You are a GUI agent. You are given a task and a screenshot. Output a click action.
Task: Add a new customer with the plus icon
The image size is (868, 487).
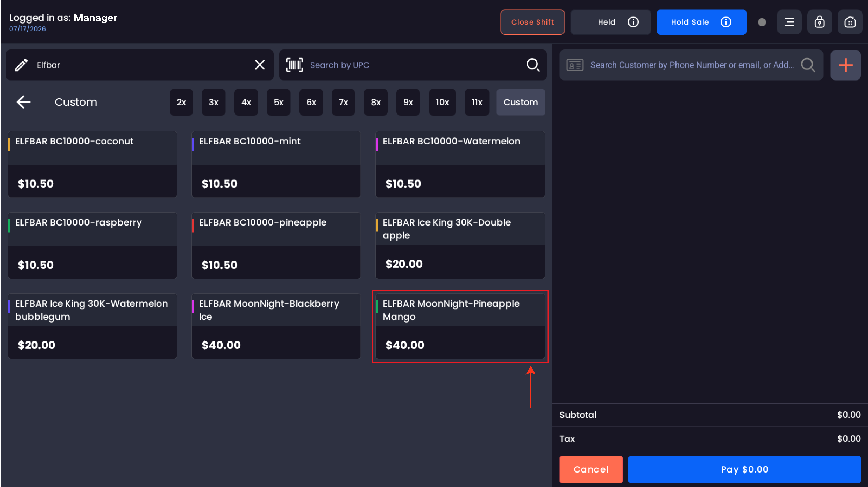click(845, 65)
